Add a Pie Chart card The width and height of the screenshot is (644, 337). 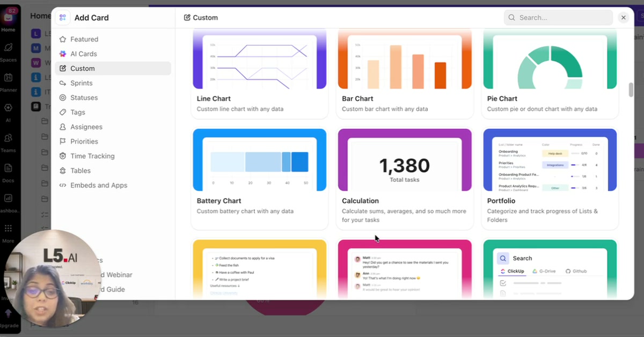[x=550, y=74]
